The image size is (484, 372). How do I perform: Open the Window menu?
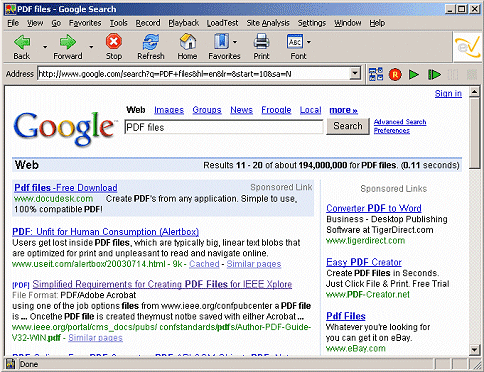(348, 23)
